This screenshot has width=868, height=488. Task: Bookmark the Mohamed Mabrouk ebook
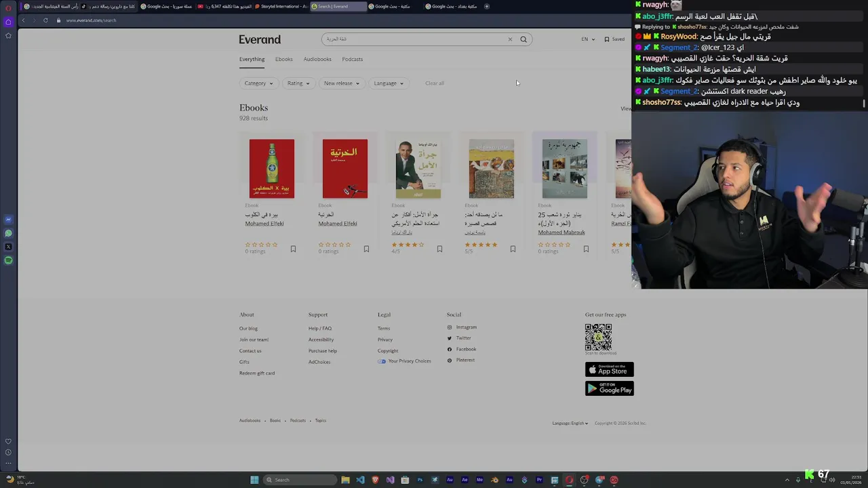pyautogui.click(x=586, y=249)
